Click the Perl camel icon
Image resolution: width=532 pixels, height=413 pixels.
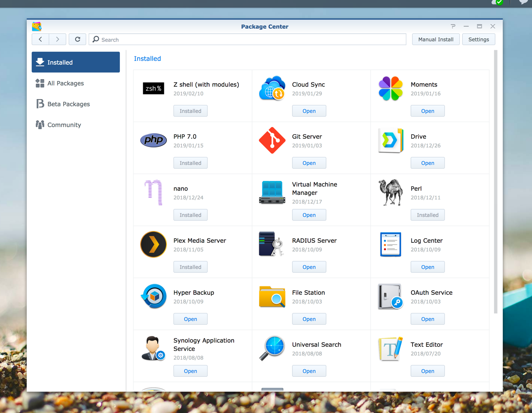pyautogui.click(x=390, y=192)
